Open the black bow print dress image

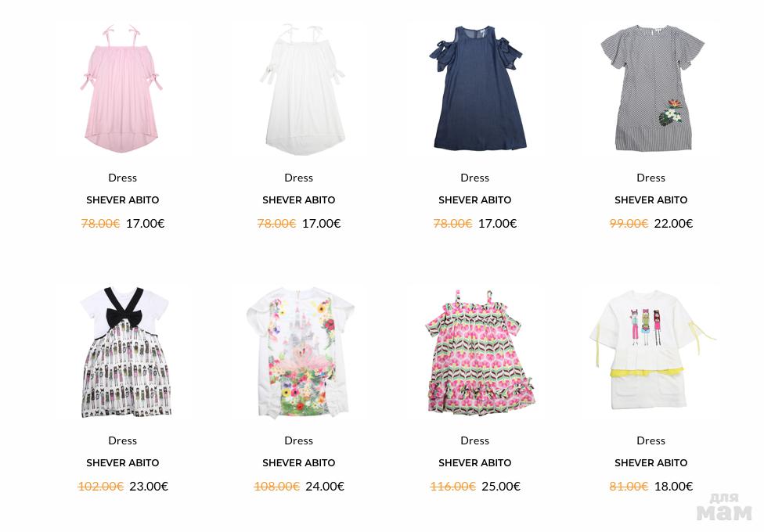(125, 352)
